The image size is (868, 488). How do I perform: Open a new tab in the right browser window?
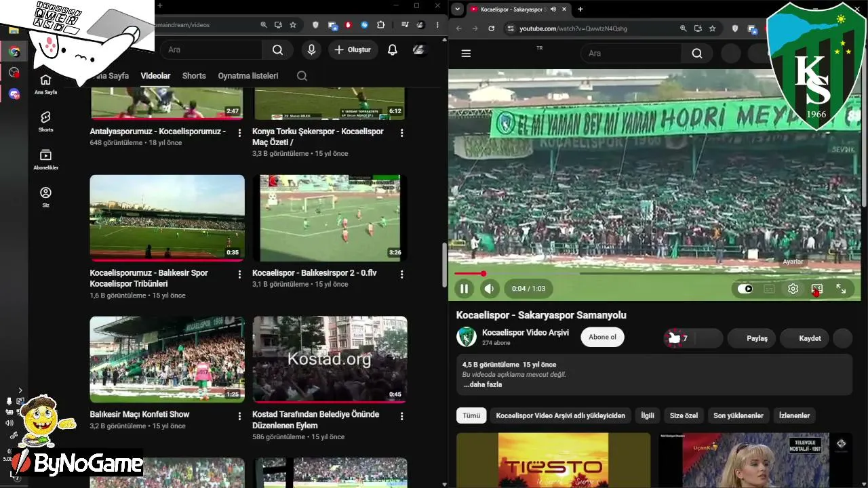coord(580,9)
